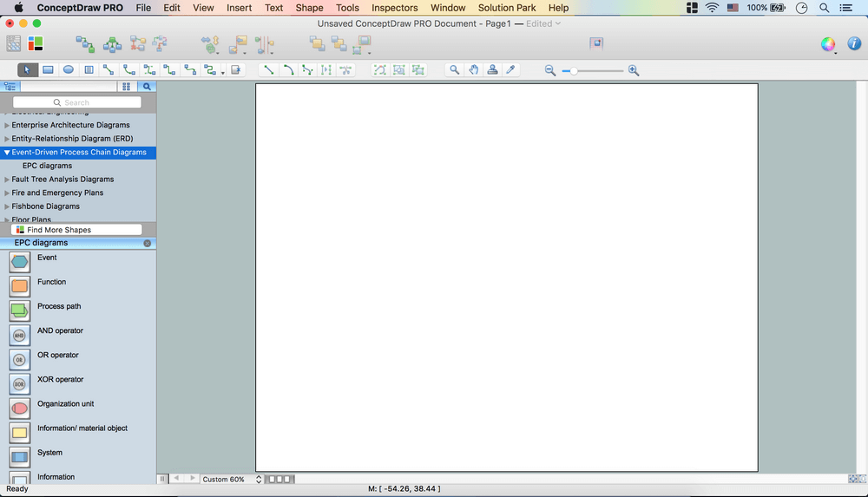
Task: Expand Fishbone Diagrams category
Action: (7, 206)
